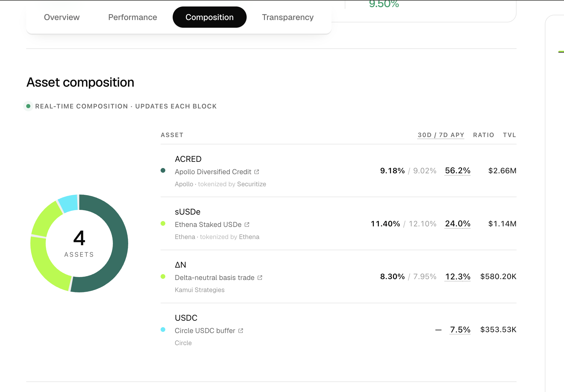
Task: Click the 30D / 7D APY column header
Action: (441, 135)
